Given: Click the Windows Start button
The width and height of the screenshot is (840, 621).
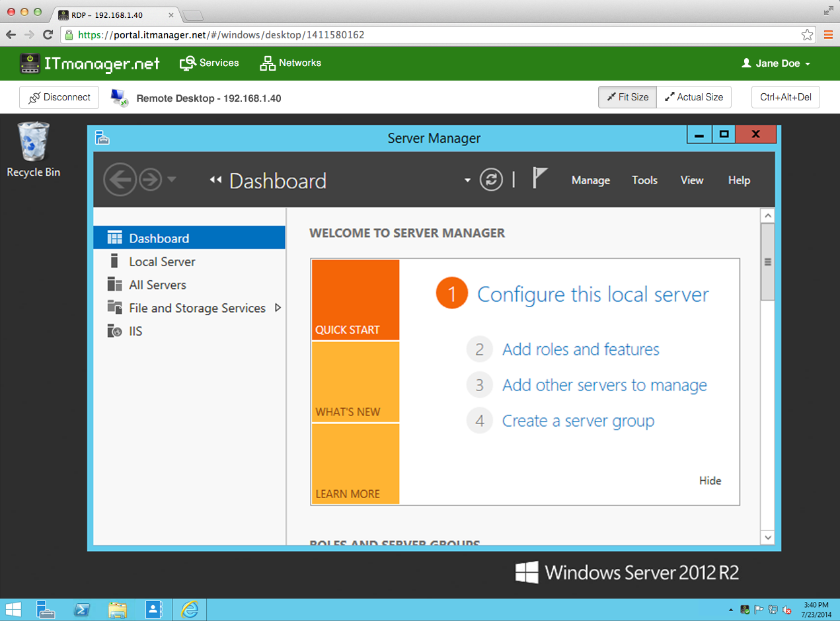Looking at the screenshot, I should [x=13, y=609].
